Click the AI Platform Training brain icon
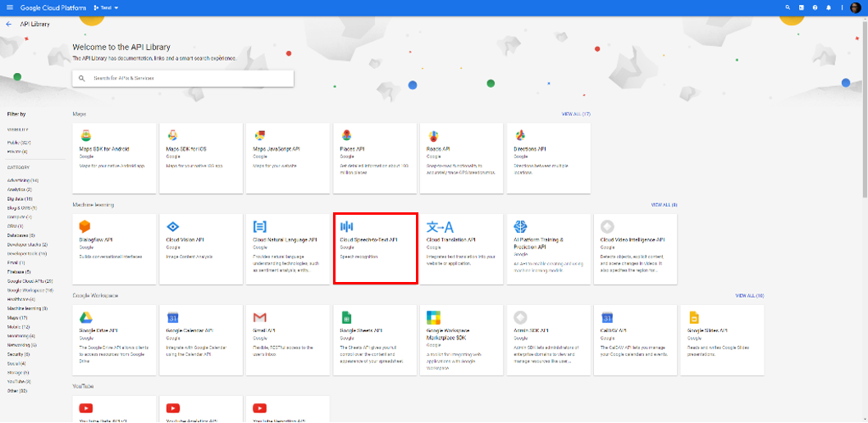 pos(520,226)
